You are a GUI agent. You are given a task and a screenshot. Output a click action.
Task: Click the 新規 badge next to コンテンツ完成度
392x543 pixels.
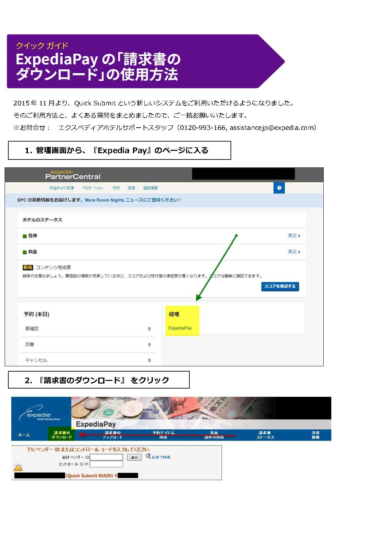(28, 268)
